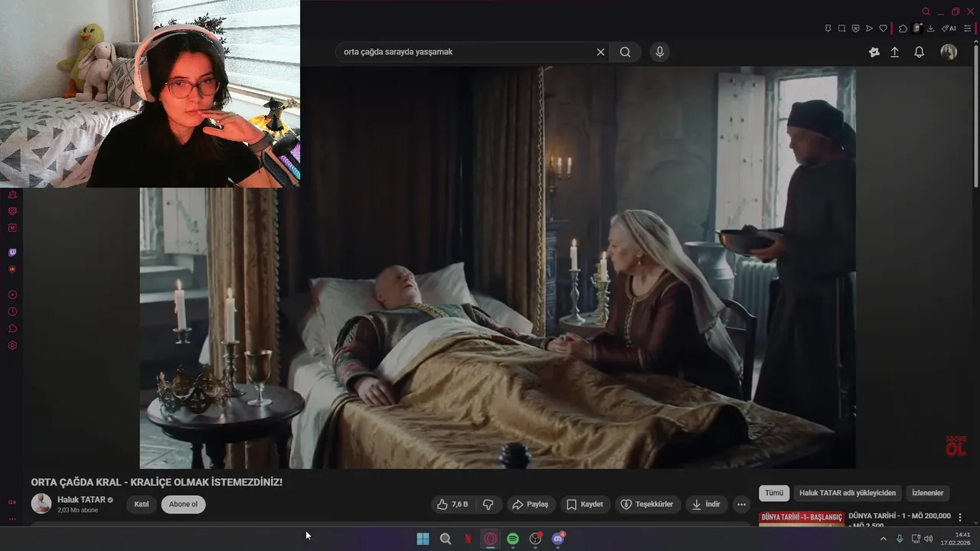Open the YouTube upload/create icon
This screenshot has width=980, height=551.
pos(894,52)
